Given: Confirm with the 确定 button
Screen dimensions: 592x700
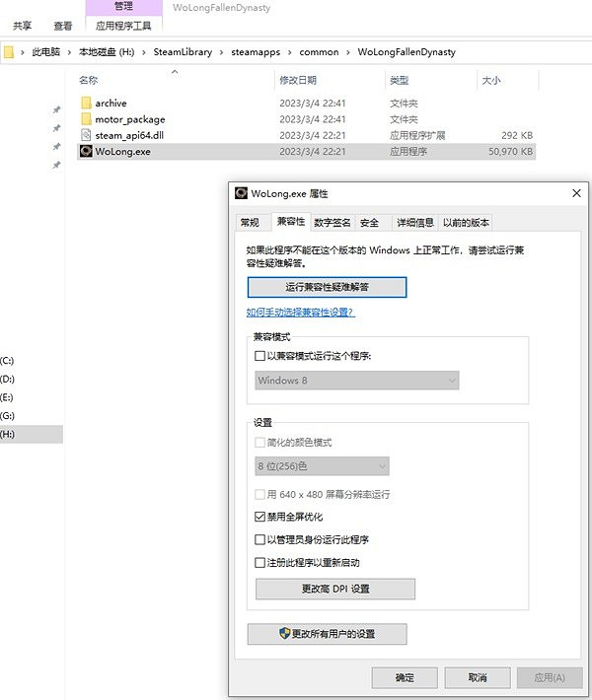Looking at the screenshot, I should (405, 677).
